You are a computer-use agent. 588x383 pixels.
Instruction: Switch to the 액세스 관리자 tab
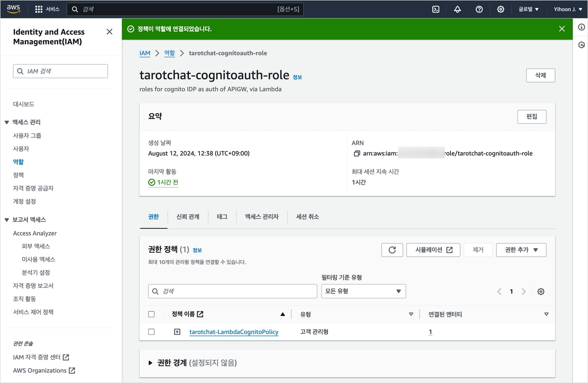point(262,217)
